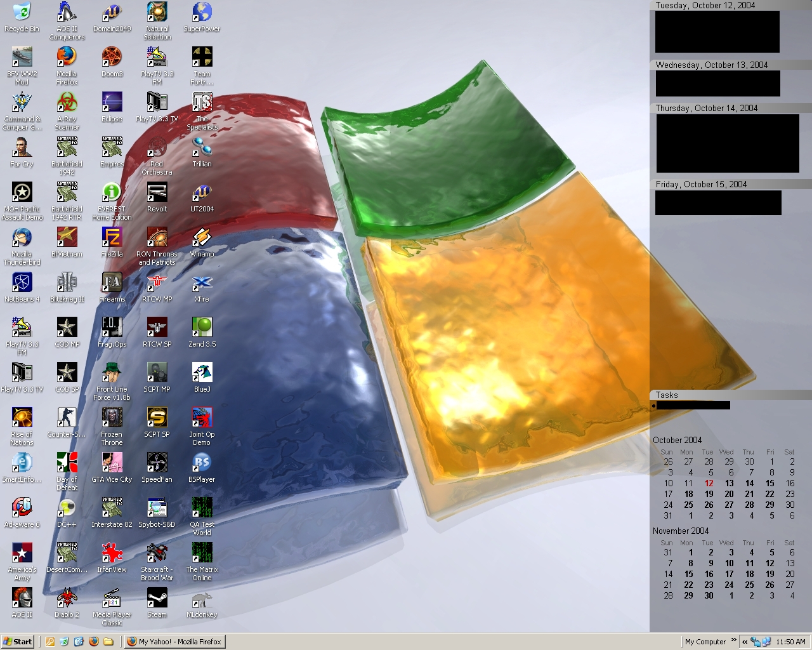Select the Xfire desktop icon
Viewport: 812px width, 650px height.
[x=202, y=288]
